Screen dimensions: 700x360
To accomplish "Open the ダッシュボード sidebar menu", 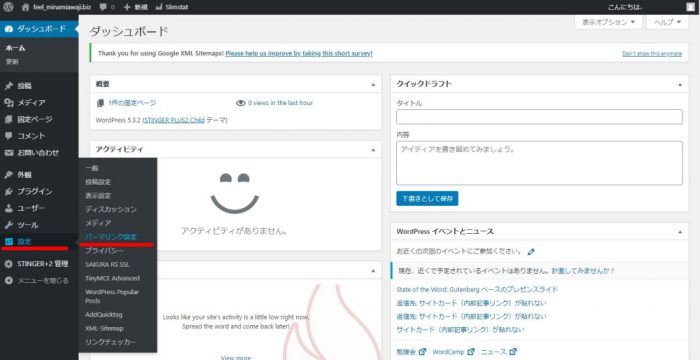I will (39, 29).
